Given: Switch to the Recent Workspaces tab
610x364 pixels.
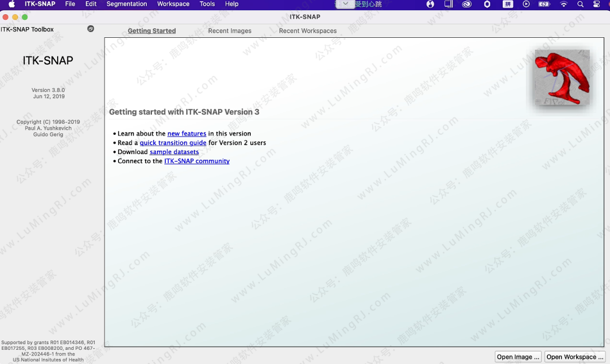Looking at the screenshot, I should (307, 31).
